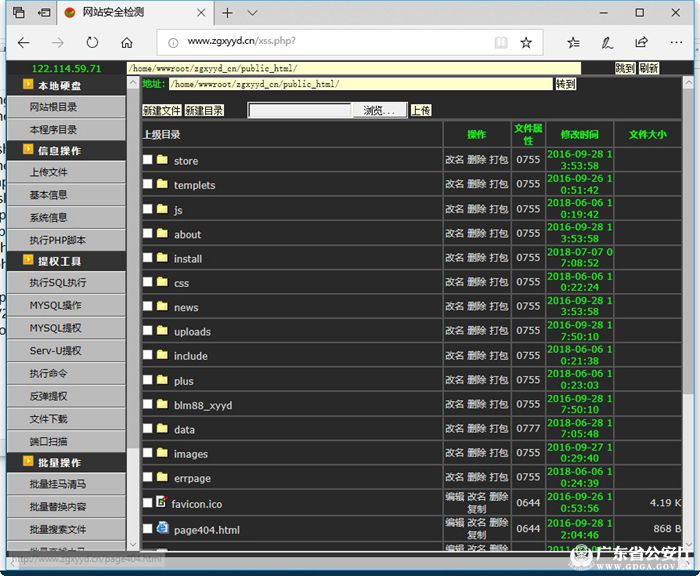This screenshot has height=576, width=700.
Task: Click the share page icon
Action: point(642,42)
